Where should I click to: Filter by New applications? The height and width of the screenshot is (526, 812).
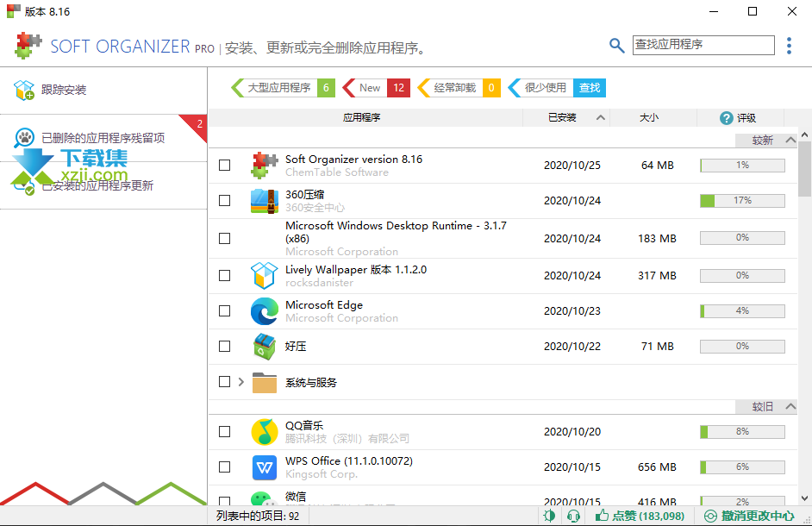point(377,88)
